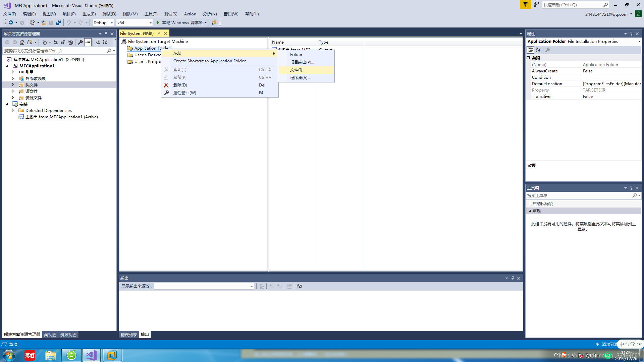
Task: Collapse the 杂项 category in Properties
Action: pos(528,58)
